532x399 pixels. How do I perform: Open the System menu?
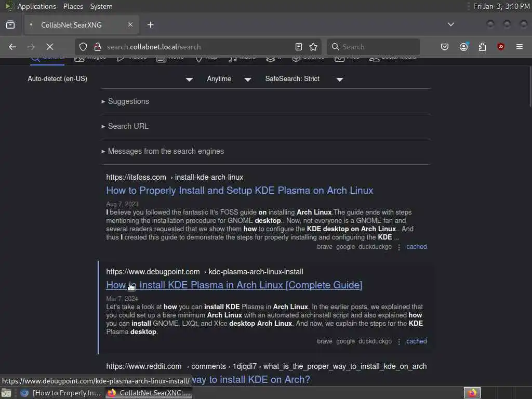point(101,6)
